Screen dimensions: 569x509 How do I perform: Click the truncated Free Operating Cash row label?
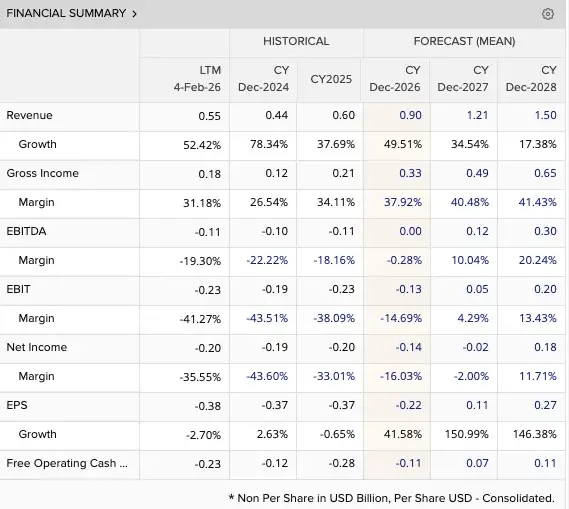[x=67, y=463]
